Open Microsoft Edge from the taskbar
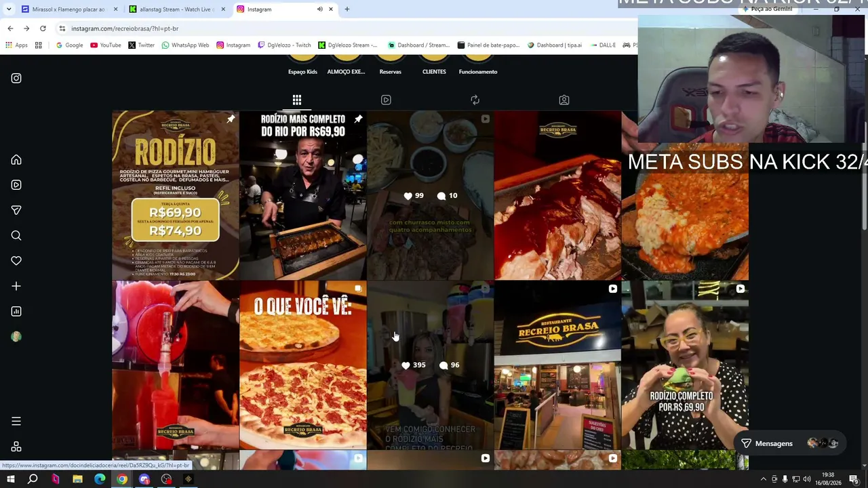Image resolution: width=868 pixels, height=488 pixels. coord(100,479)
